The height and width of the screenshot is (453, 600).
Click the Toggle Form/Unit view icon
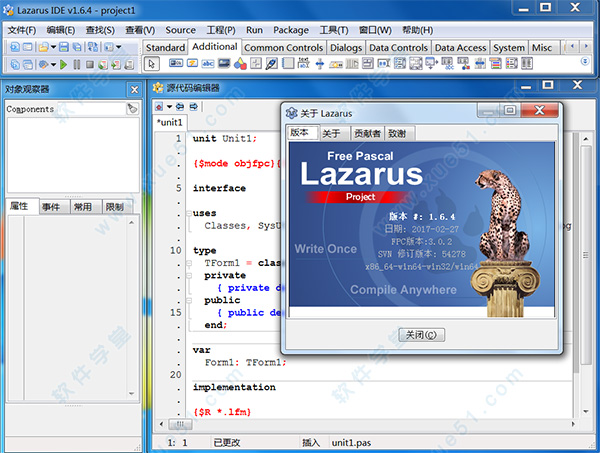(93, 47)
